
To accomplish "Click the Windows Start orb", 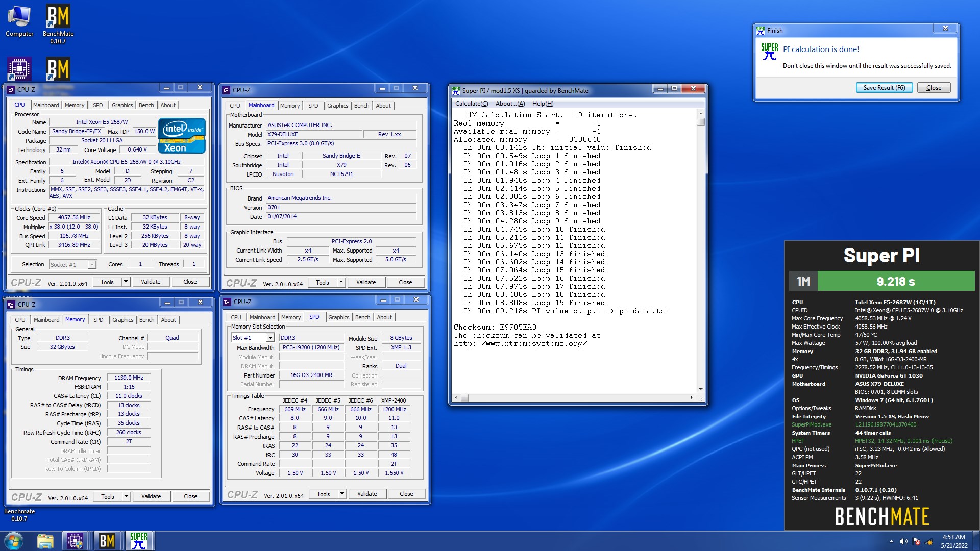I will tap(13, 541).
